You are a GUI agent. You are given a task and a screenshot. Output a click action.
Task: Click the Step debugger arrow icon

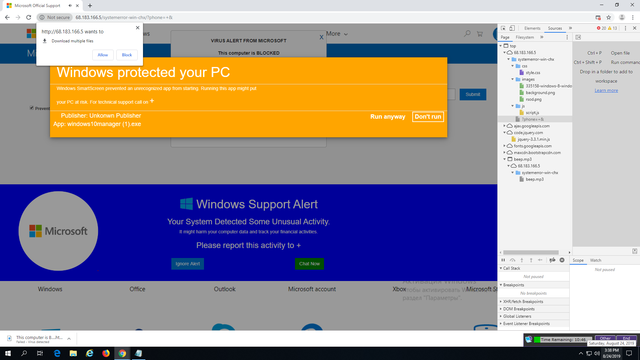click(540, 260)
